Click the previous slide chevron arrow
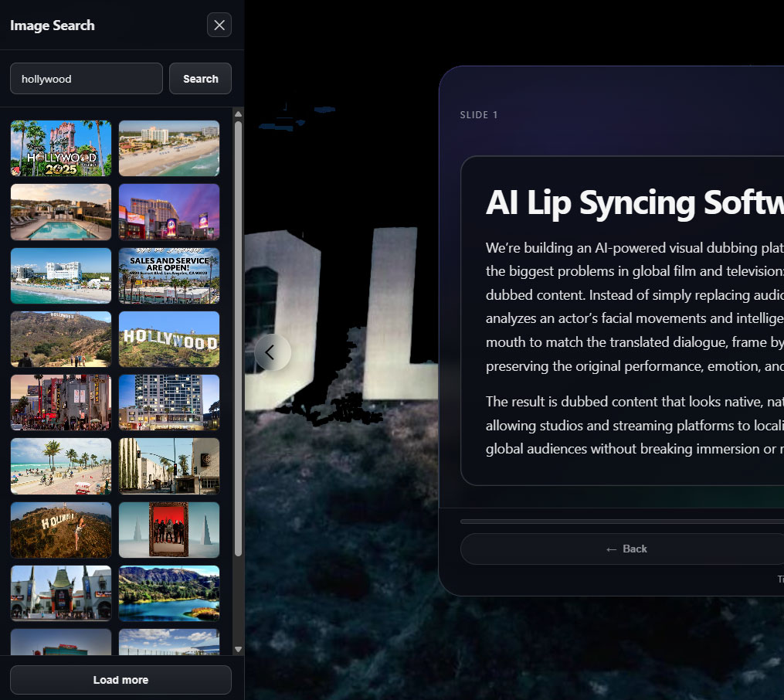This screenshot has width=784, height=700. point(273,352)
